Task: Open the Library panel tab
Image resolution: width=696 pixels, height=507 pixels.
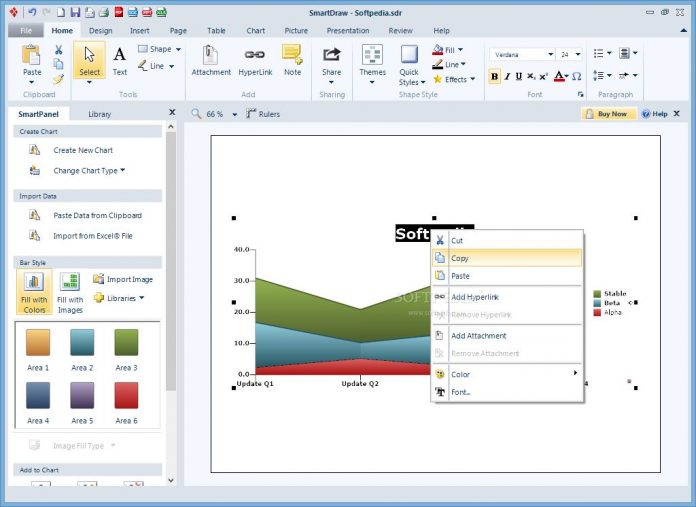Action: pos(99,114)
